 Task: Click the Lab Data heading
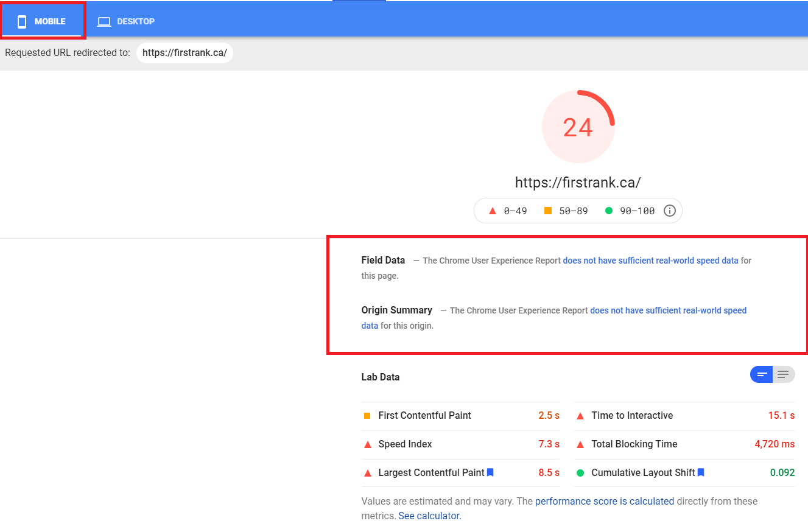pyautogui.click(x=381, y=377)
